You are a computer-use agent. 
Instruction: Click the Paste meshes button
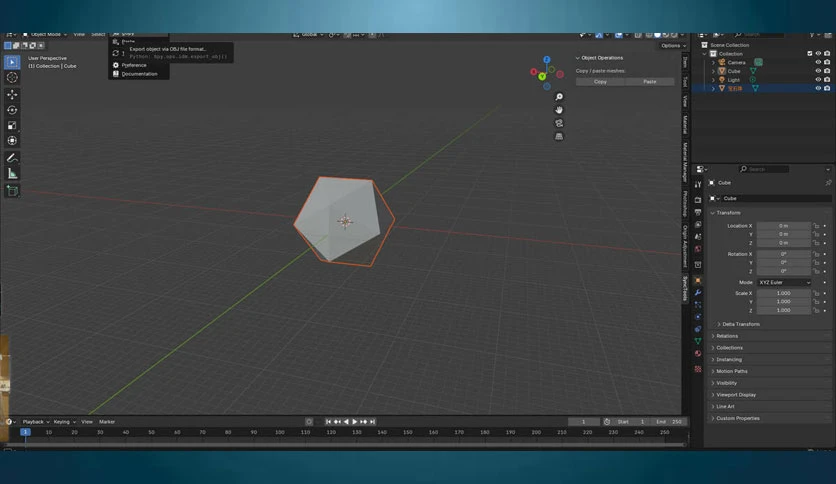point(649,82)
